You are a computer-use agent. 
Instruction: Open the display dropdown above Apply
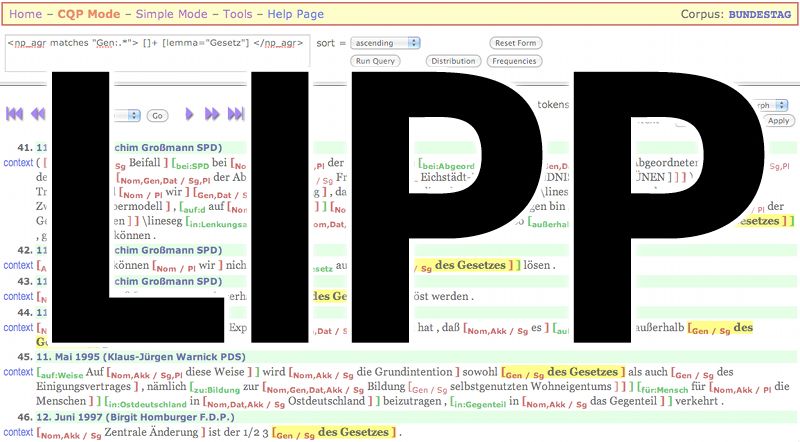[772, 105]
